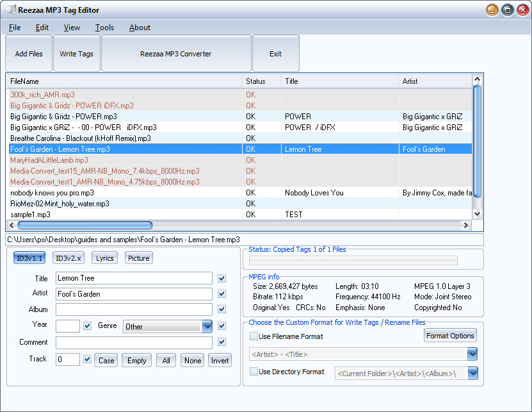Click the horizontal scroll right arrow
The image size is (532, 412).
(466, 225)
